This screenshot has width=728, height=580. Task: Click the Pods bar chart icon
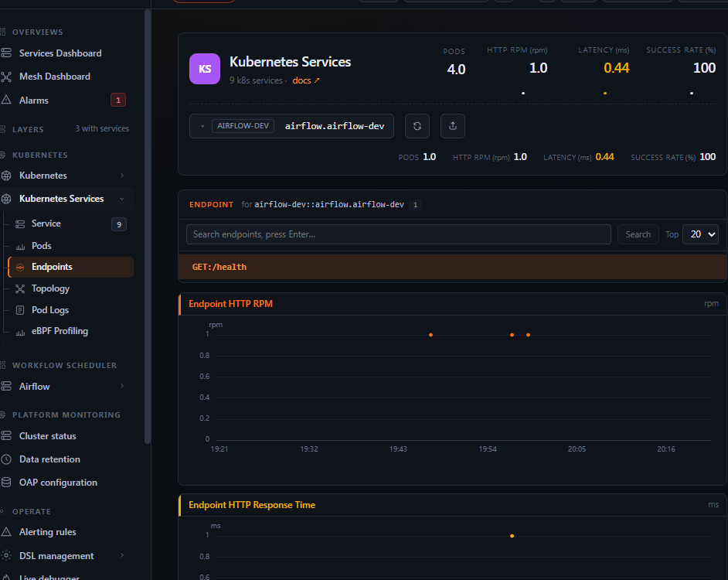pyautogui.click(x=20, y=247)
